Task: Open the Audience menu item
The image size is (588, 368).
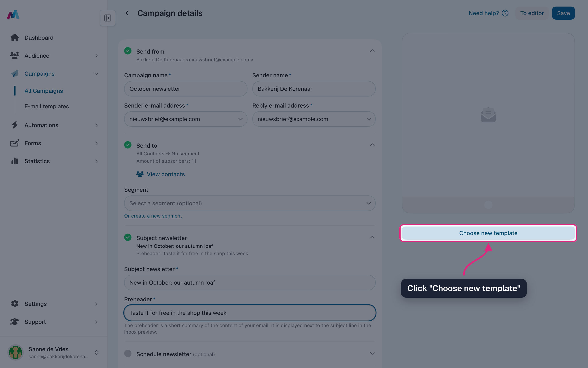Action: click(37, 56)
